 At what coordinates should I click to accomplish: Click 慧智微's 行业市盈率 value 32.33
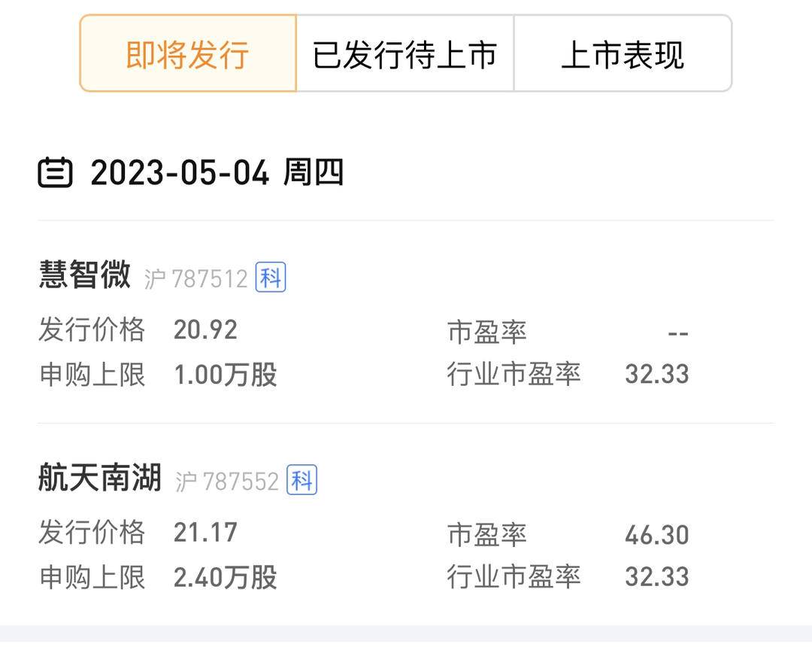coord(658,374)
